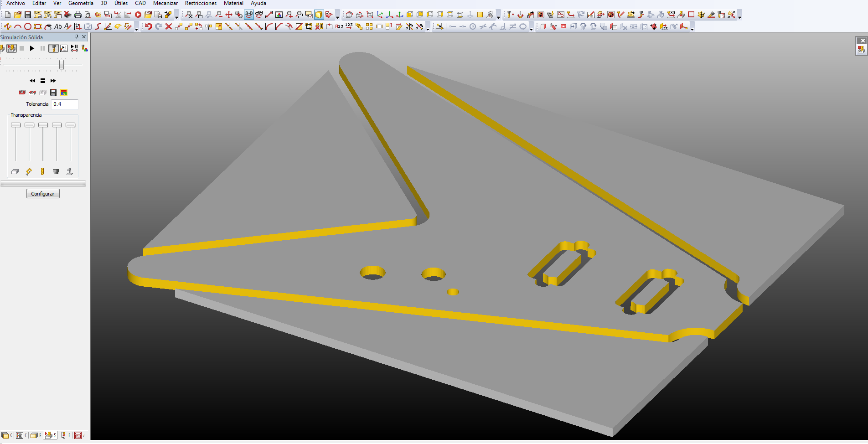Viewport: 868px width, 444px height.
Task: Click the colored compare icon in simulation panel
Action: click(64, 93)
